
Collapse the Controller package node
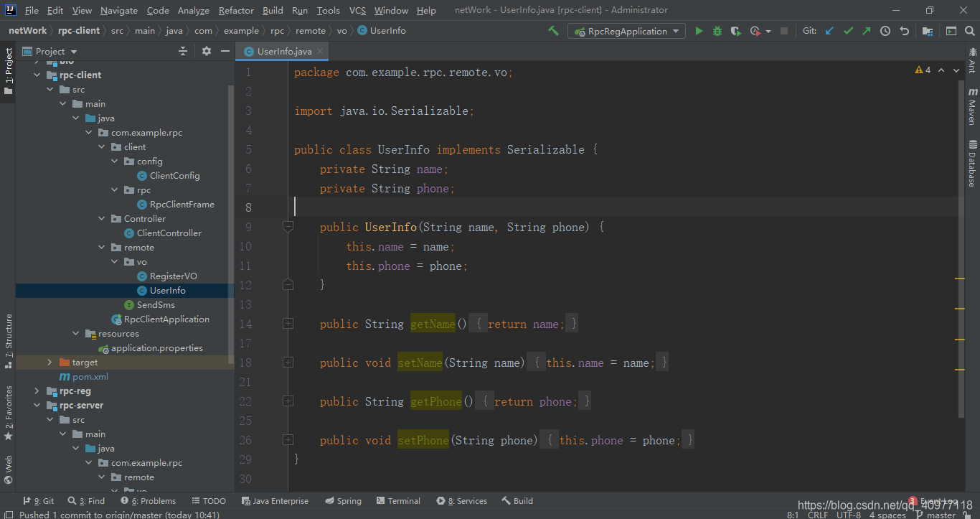102,218
